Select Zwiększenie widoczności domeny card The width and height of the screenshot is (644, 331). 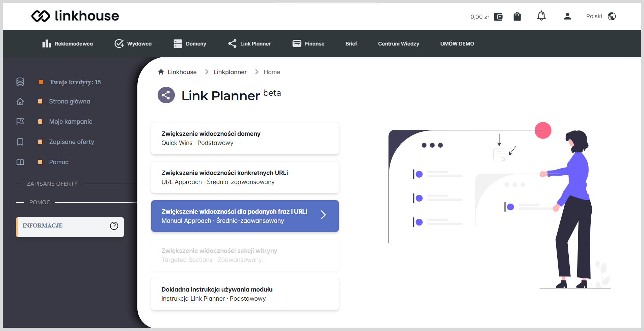(x=245, y=138)
